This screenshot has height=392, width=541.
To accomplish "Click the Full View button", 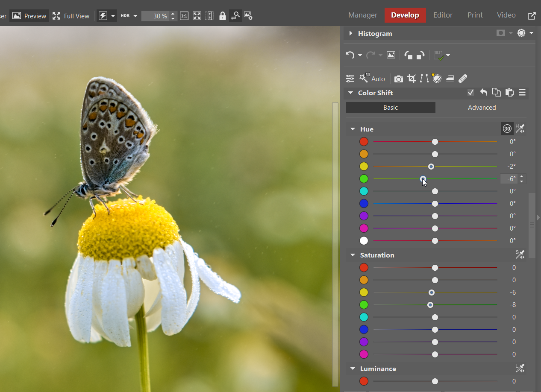I will (x=71, y=16).
